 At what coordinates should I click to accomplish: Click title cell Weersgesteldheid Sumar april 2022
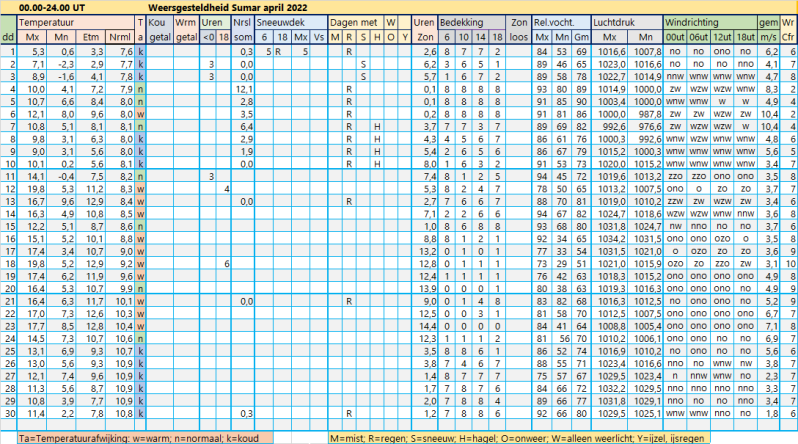227,8
